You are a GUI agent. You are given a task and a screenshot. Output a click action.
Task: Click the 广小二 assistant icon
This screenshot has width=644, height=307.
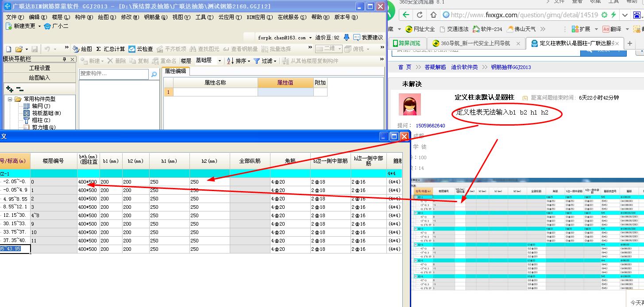point(47,26)
